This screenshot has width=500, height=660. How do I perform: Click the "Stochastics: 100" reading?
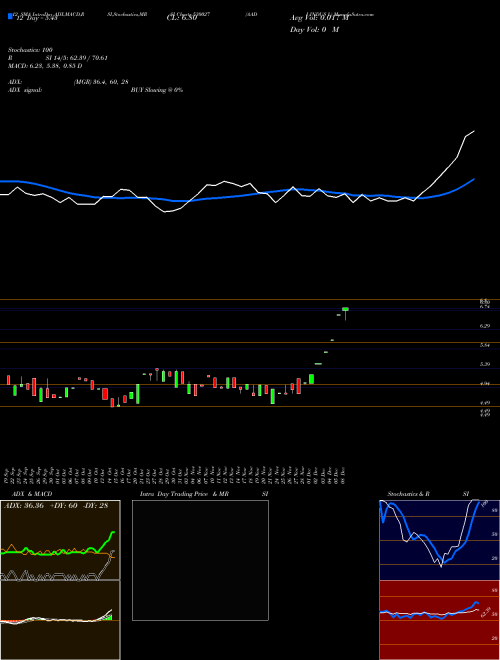pyautogui.click(x=30, y=50)
